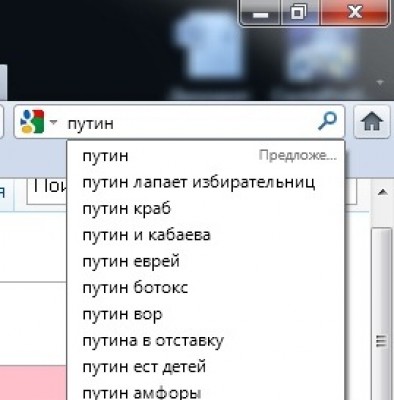Screen dimensions: 394x400
Task: Minimize the browser window
Action: (260, 12)
